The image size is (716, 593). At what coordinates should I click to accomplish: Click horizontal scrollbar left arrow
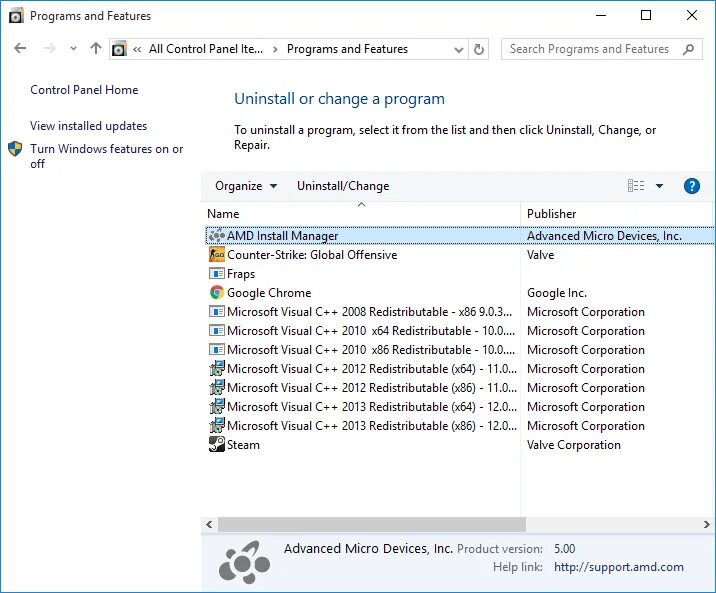coord(209,524)
